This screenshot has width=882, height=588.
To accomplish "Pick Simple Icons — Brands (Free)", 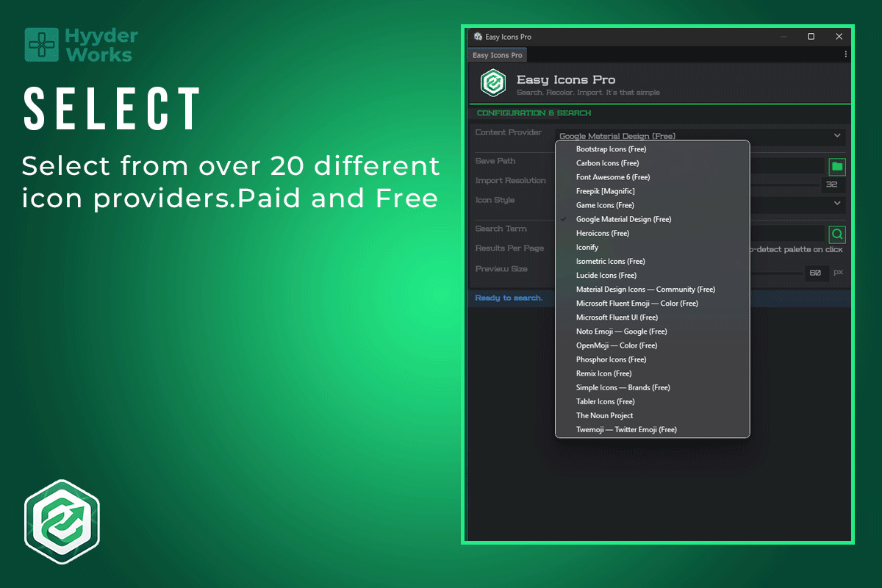I will tap(653, 387).
